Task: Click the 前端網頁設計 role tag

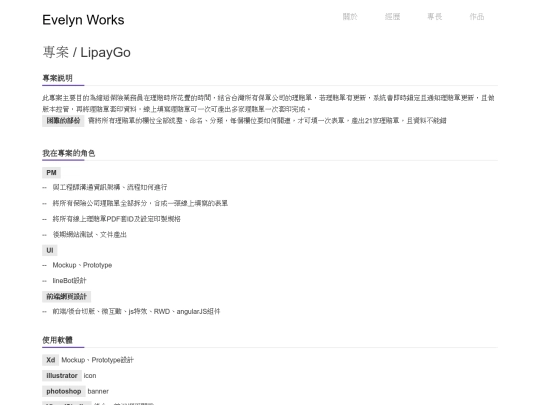Action: [x=66, y=297]
